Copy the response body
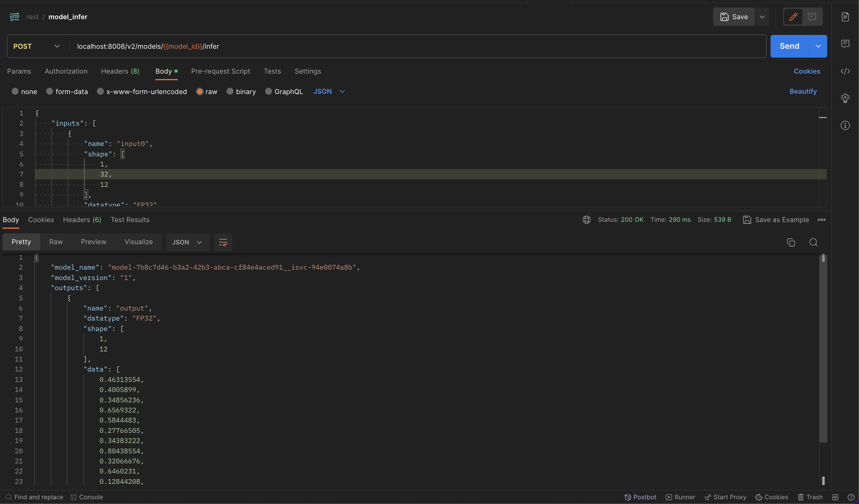Screen dimensions: 859x504 (x=791, y=242)
